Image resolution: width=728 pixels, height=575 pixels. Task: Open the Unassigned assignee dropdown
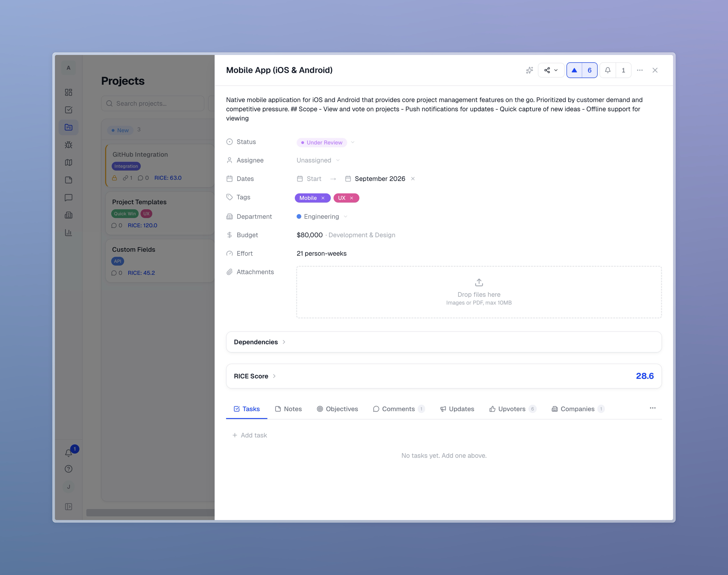point(318,160)
